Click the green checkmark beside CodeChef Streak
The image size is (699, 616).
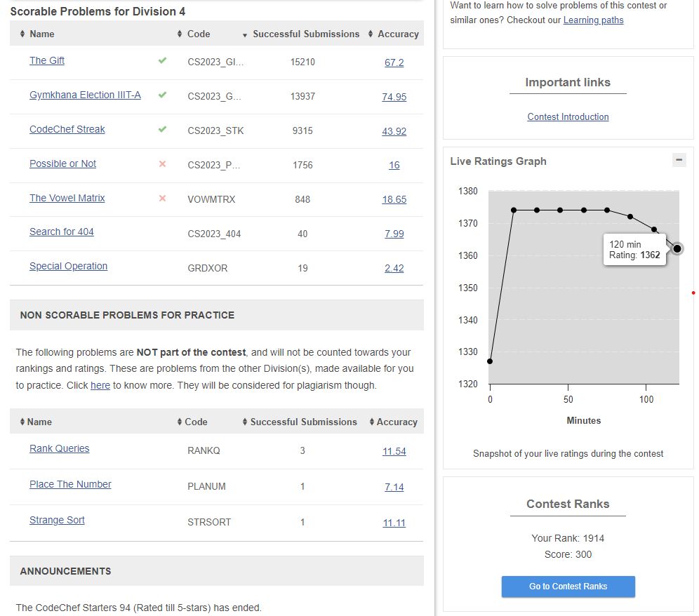(x=163, y=129)
